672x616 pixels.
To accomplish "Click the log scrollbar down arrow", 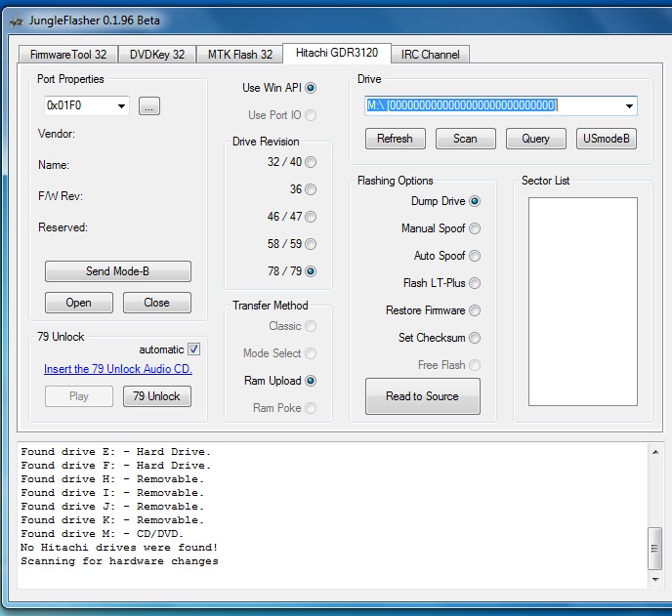I will coord(654,580).
